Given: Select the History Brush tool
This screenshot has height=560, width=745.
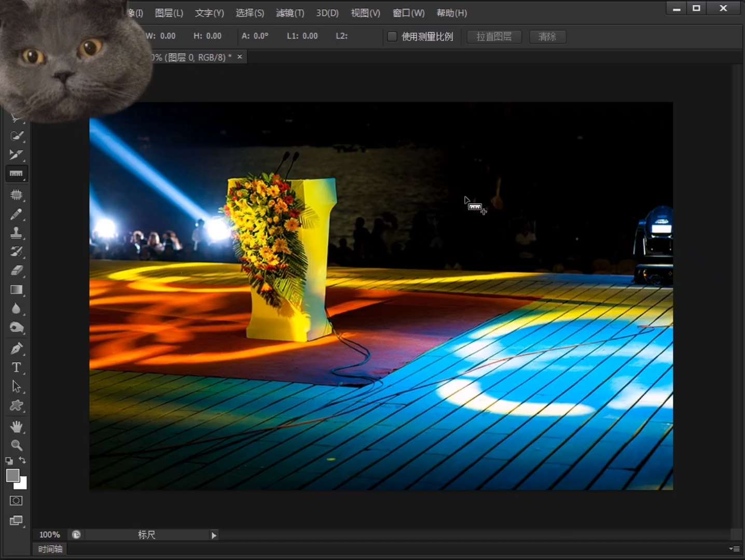Looking at the screenshot, I should (16, 251).
